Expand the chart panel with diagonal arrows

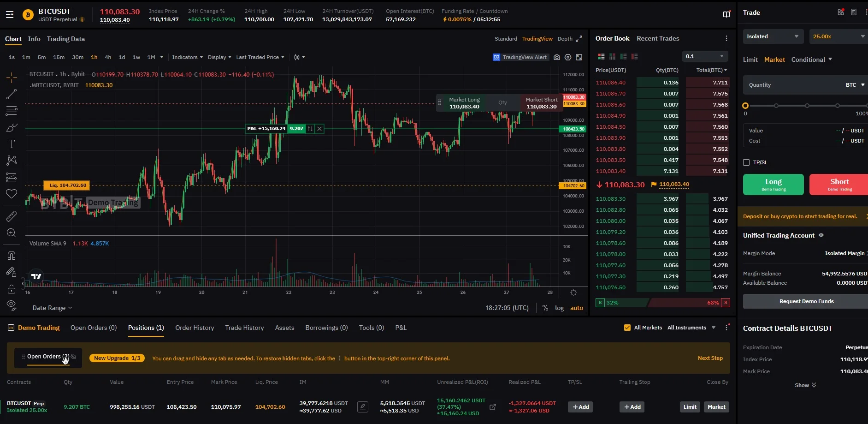click(579, 39)
